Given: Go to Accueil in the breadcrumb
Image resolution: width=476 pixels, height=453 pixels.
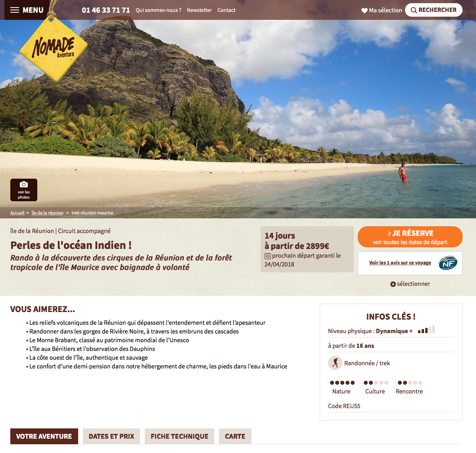Looking at the screenshot, I should 17,213.
